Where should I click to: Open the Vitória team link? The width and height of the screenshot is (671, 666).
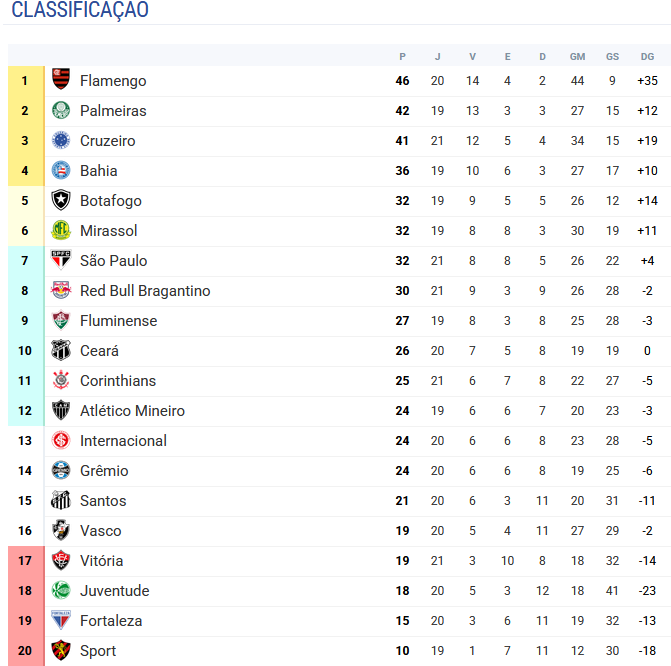pyautogui.click(x=101, y=561)
